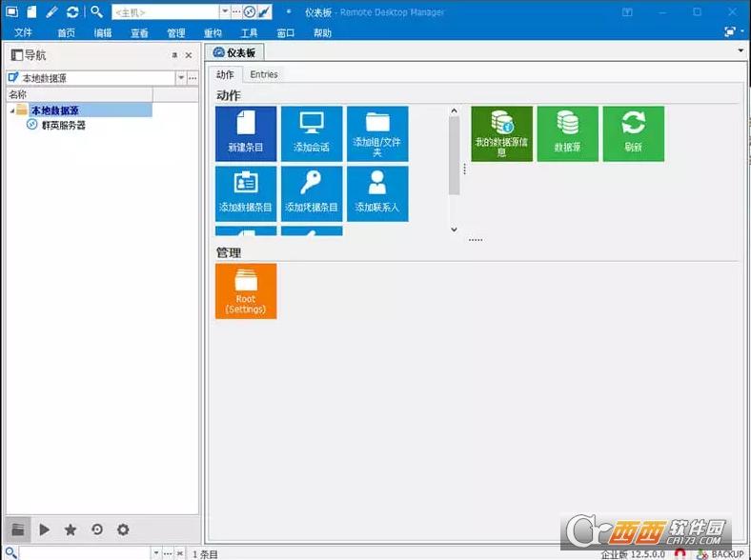Show favorites using the star icon
The width and height of the screenshot is (751, 560).
coord(71,530)
